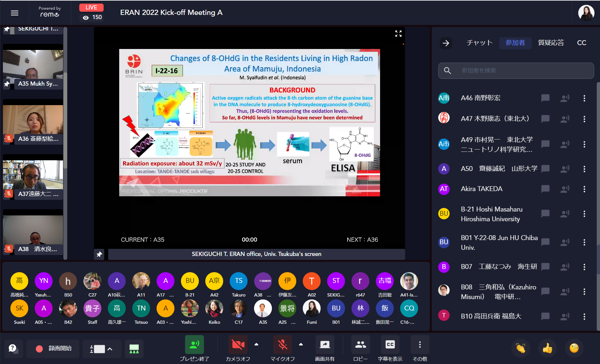Viewport: 600px width, 364px height.
Task: Toggle mute on A36 斎藤梨絵 tile
Action: (x=9, y=139)
